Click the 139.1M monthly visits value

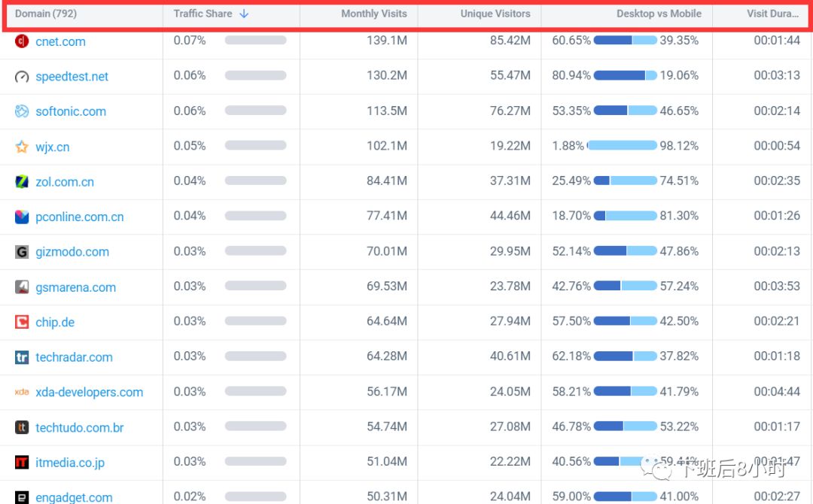[387, 41]
